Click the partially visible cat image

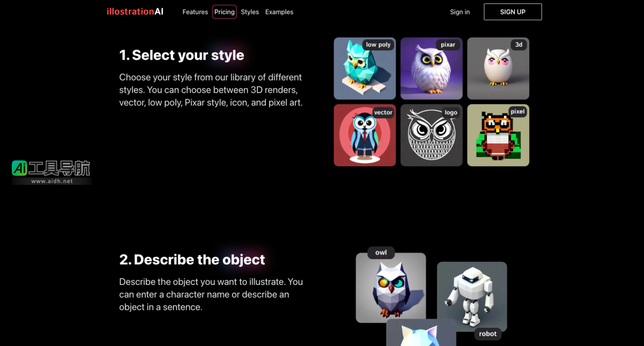(x=421, y=334)
